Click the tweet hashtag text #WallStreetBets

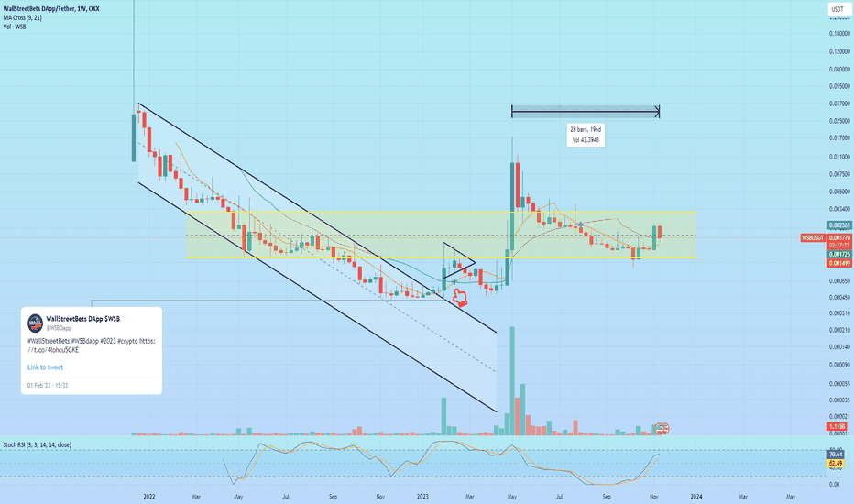click(x=48, y=341)
